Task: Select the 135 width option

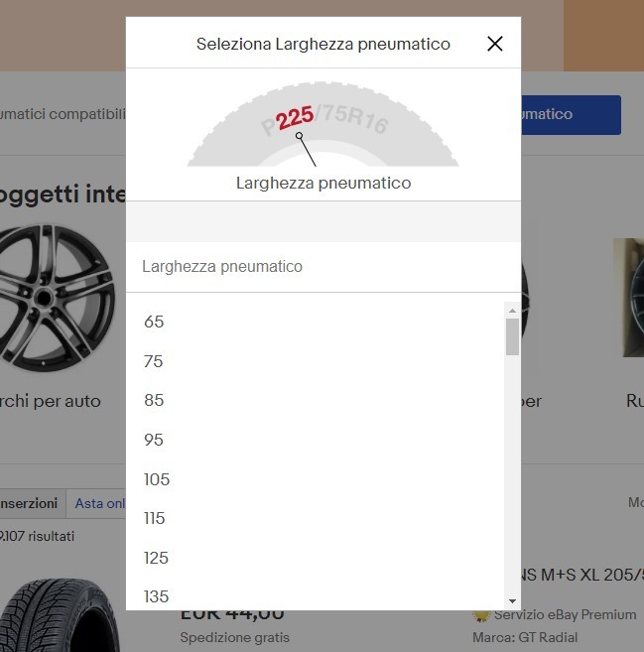Action: [316, 596]
